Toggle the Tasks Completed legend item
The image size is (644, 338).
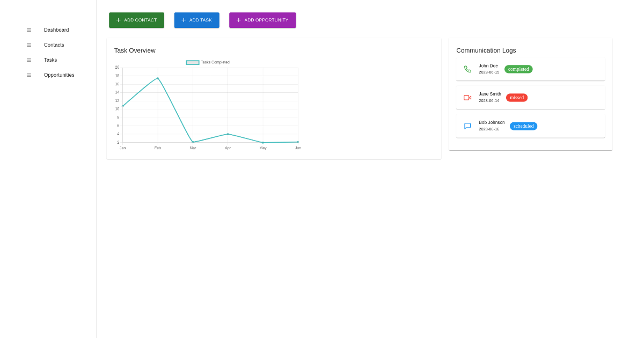pos(208,62)
